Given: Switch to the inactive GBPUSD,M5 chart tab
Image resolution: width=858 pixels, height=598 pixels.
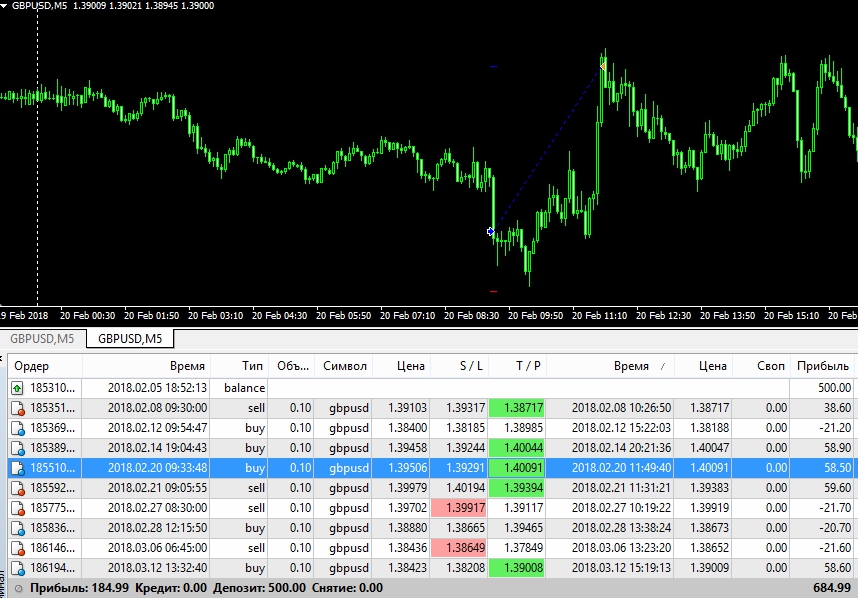Looking at the screenshot, I should tap(44, 339).
